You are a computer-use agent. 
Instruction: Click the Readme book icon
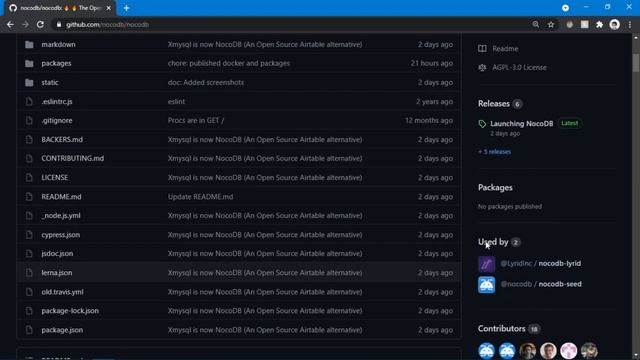482,49
